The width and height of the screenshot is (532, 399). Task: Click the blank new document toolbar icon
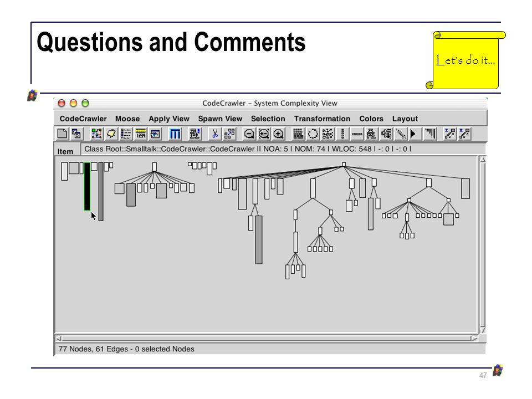pos(62,134)
